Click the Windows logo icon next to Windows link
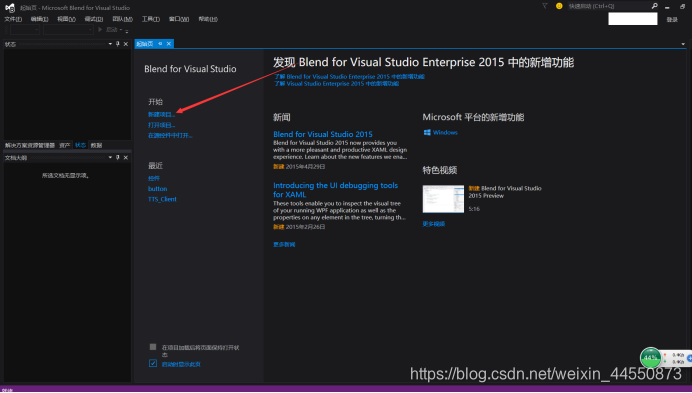Screen dimensions: 692x393 coord(427,132)
